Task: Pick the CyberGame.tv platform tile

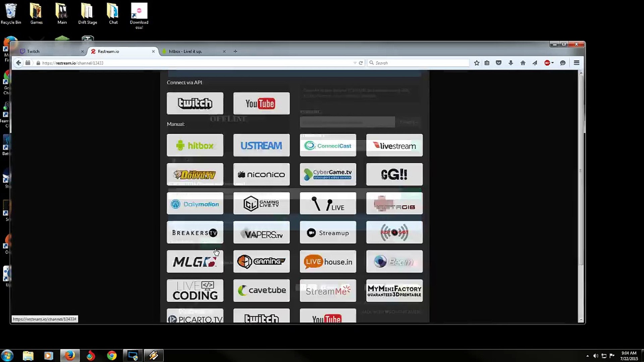Action: coord(328,174)
